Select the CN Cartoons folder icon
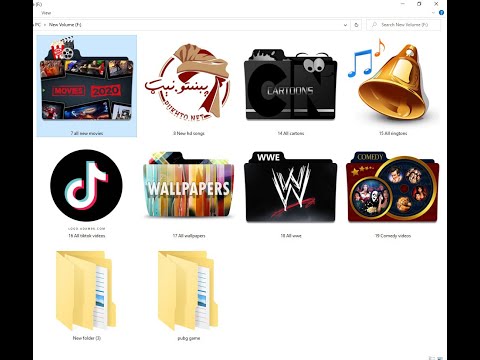The image size is (480, 360). [x=290, y=84]
